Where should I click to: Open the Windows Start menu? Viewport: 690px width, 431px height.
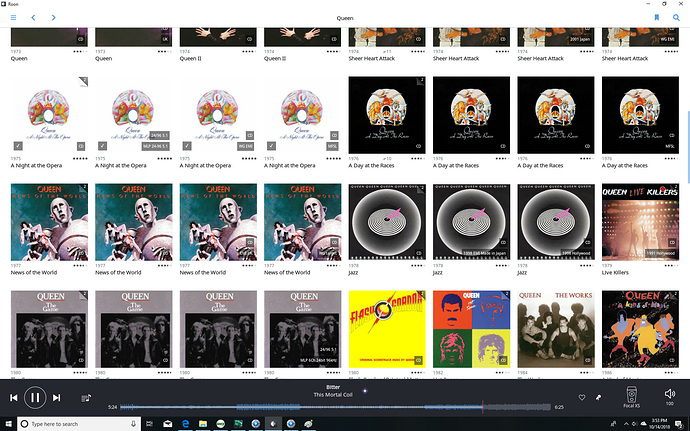point(8,424)
